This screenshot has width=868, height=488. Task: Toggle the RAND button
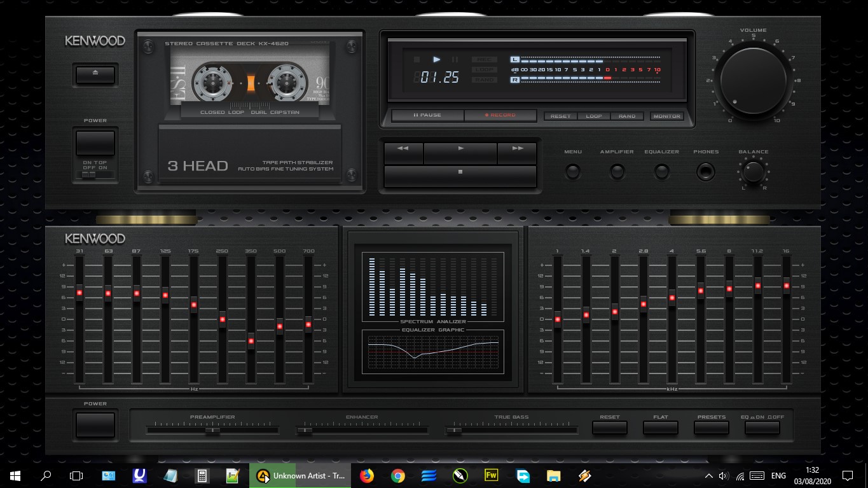click(x=627, y=116)
